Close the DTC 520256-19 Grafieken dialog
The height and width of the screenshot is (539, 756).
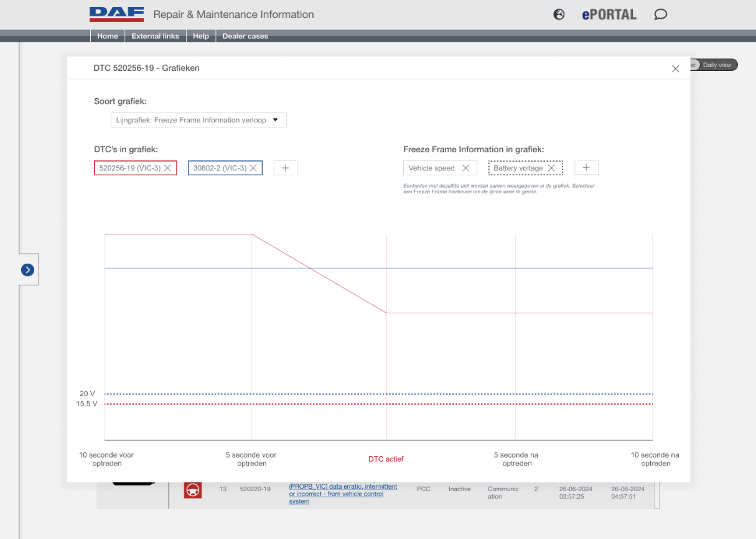(x=675, y=69)
